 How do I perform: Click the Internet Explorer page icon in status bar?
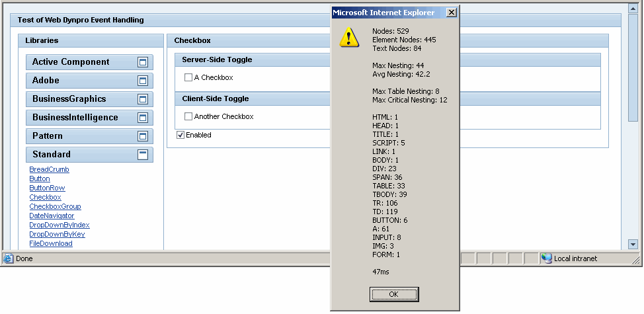(8, 258)
